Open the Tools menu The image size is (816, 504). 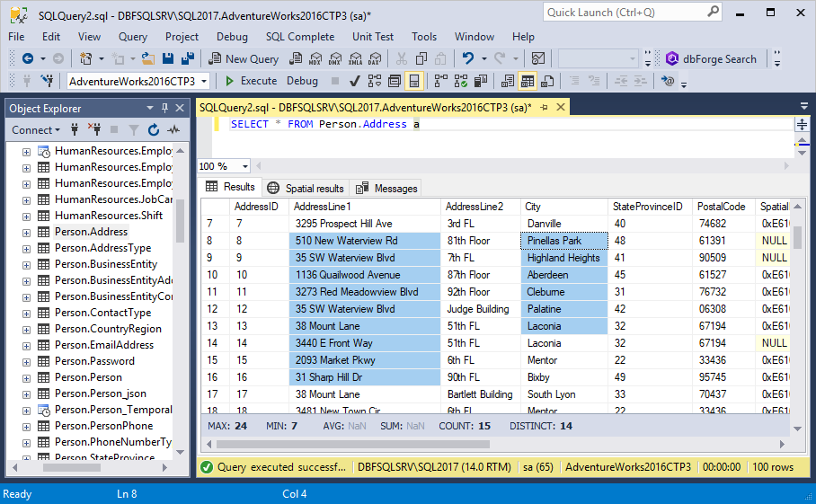[424, 37]
